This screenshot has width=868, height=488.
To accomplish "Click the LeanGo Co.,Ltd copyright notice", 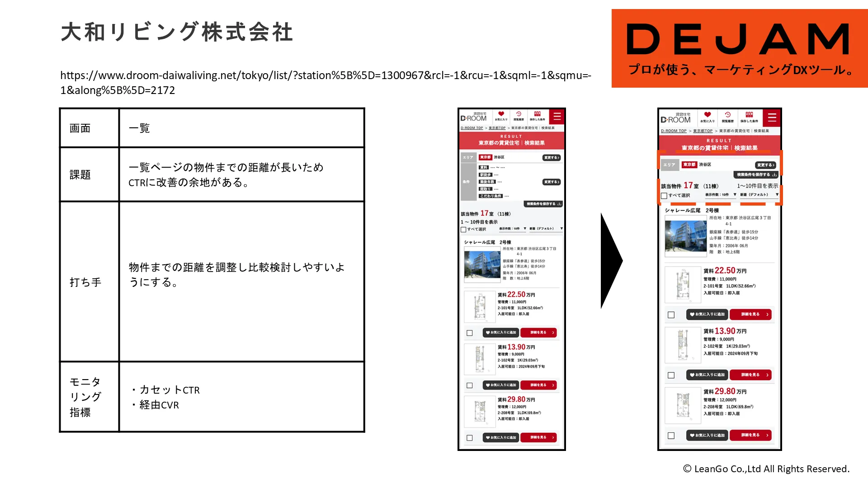I will (x=766, y=469).
